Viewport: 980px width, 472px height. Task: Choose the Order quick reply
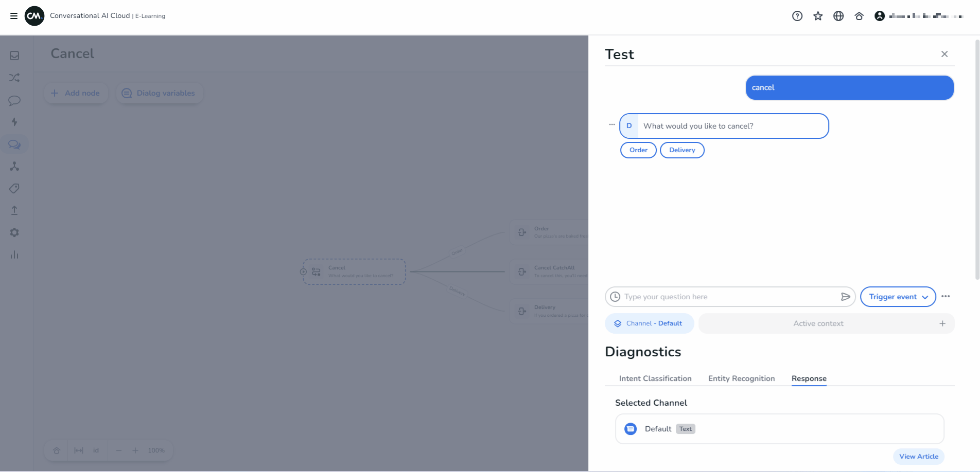pyautogui.click(x=638, y=150)
